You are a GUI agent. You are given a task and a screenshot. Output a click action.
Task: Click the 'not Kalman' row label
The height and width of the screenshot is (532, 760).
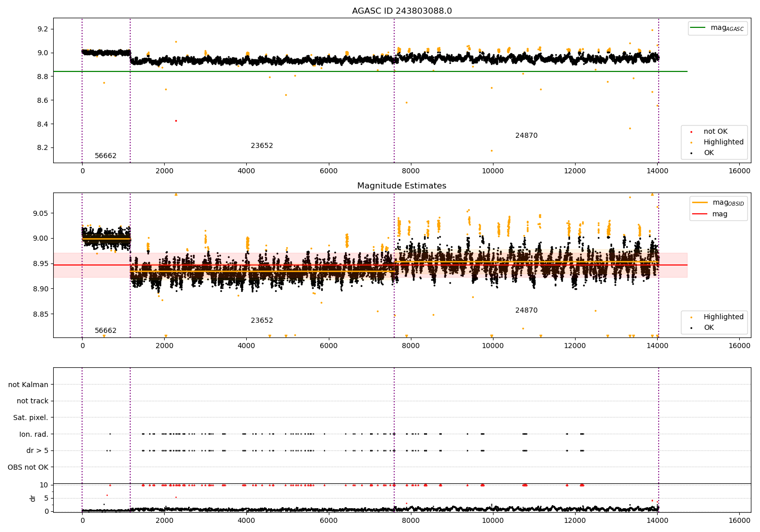coord(28,385)
